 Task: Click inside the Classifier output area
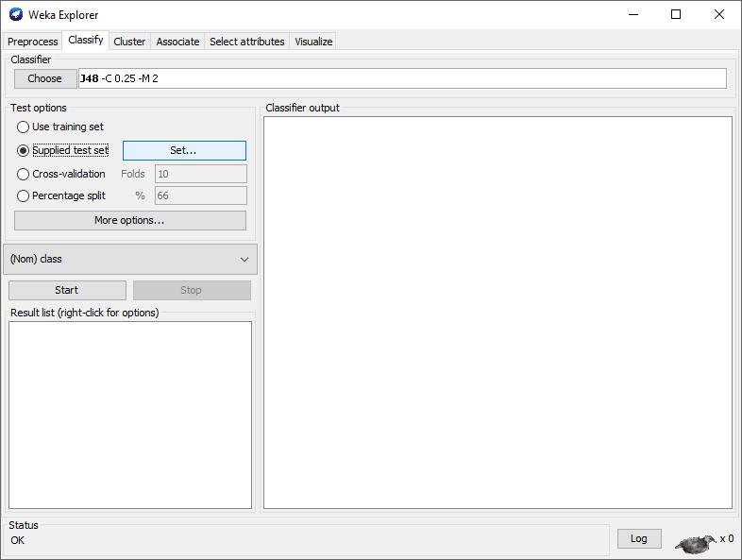point(497,313)
